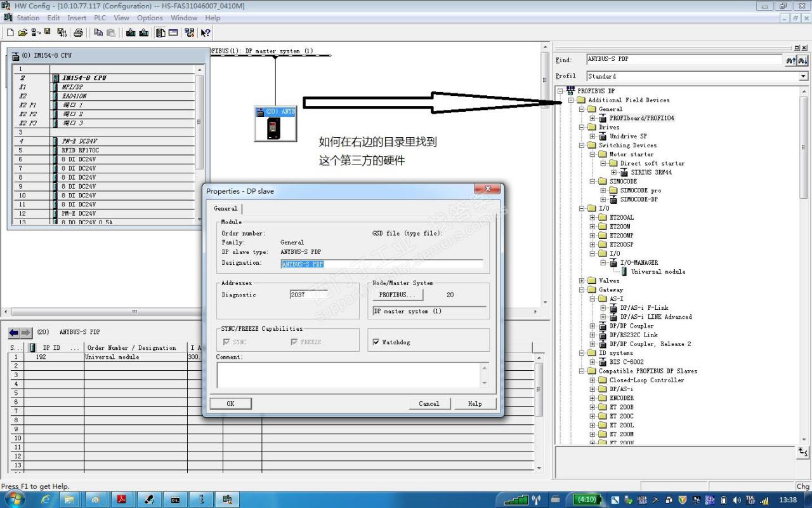Image resolution: width=812 pixels, height=508 pixels.
Task: Select Universal module under I/O-MANAGER
Action: coord(658,272)
